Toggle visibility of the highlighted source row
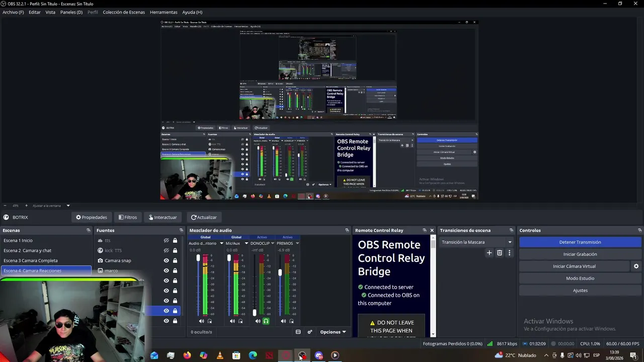644x362 pixels. pyautogui.click(x=166, y=311)
